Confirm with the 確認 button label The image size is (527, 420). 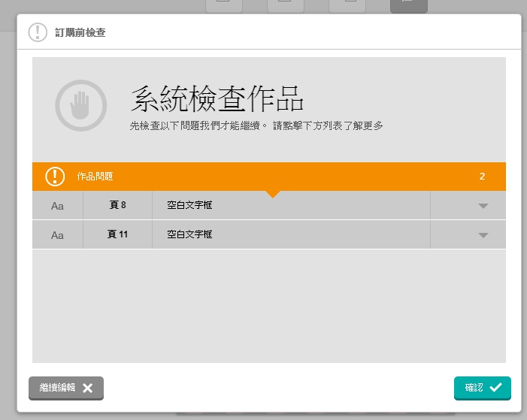point(474,388)
